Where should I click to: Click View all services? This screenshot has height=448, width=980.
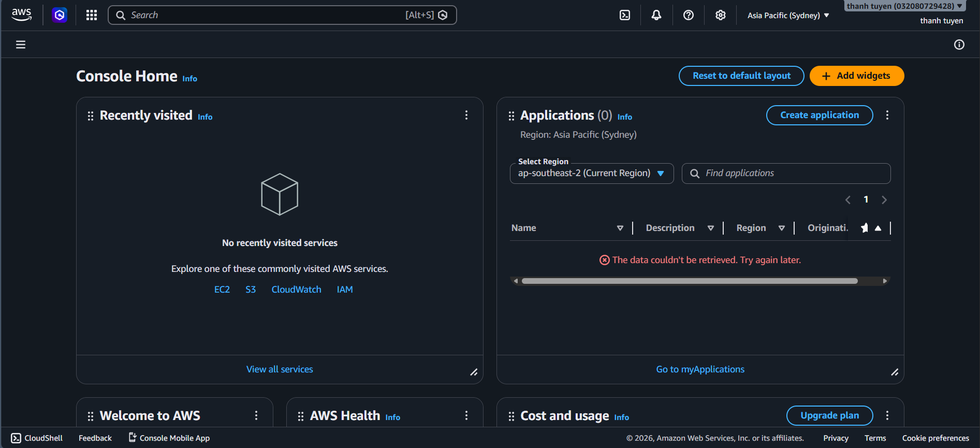click(x=280, y=369)
